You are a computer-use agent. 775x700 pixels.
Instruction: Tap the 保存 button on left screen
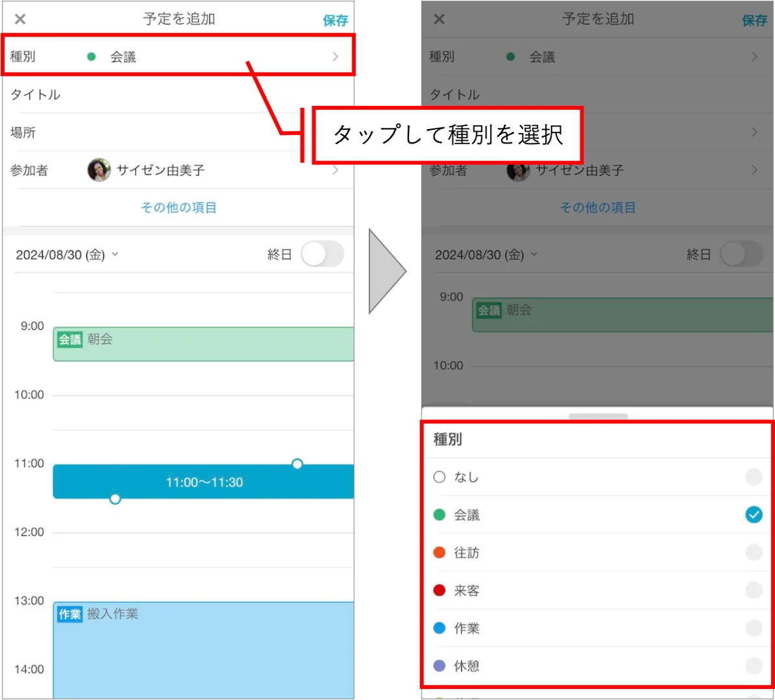click(x=336, y=20)
